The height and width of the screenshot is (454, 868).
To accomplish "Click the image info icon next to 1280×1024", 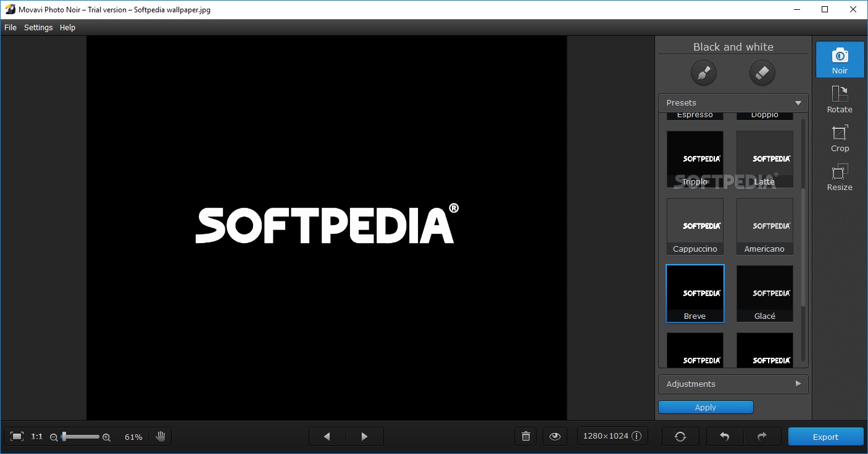I will [x=636, y=436].
